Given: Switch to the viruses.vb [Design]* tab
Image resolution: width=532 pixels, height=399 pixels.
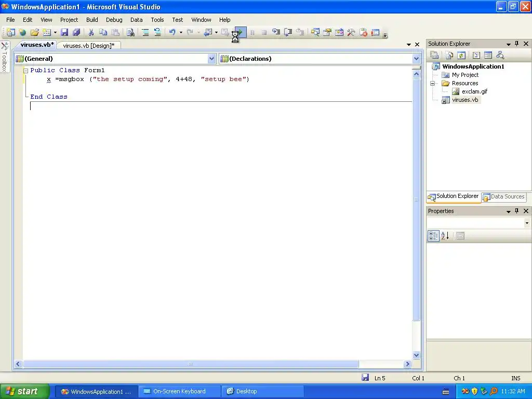Looking at the screenshot, I should click(89, 46).
